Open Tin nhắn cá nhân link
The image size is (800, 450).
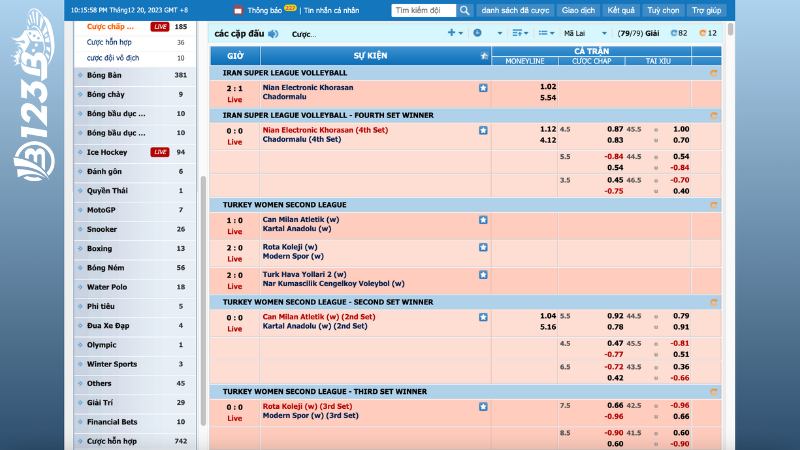click(331, 10)
